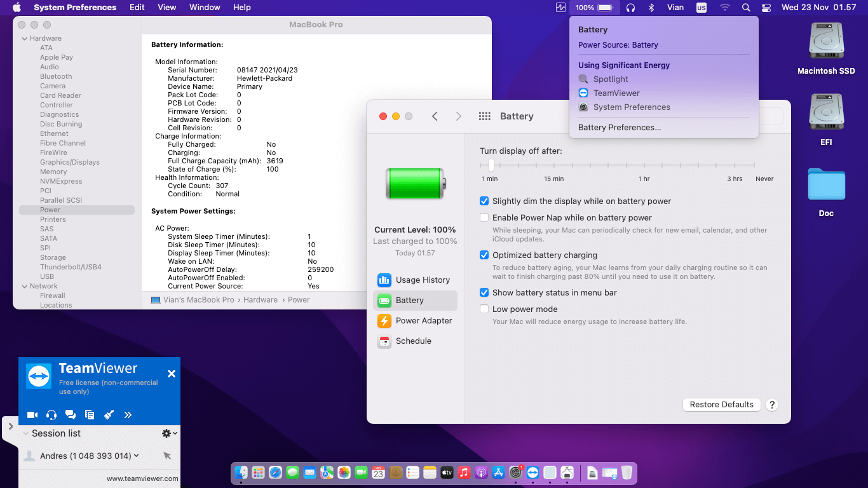Click the TeamViewer headset audio icon
The width and height of the screenshot is (868, 488).
[x=51, y=415]
